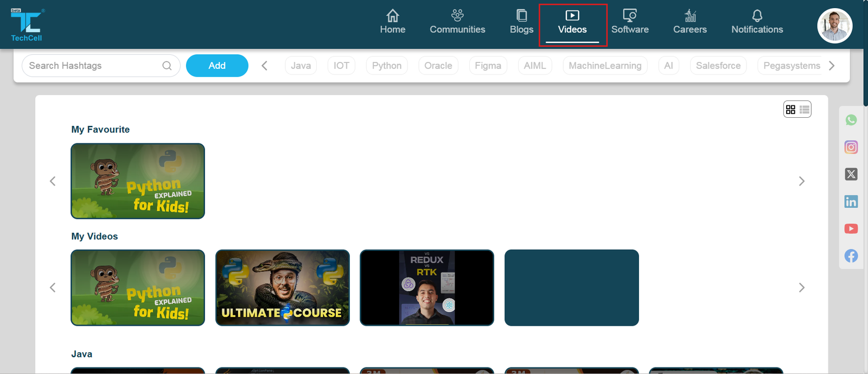
Task: Open the Notifications bell
Action: [757, 23]
